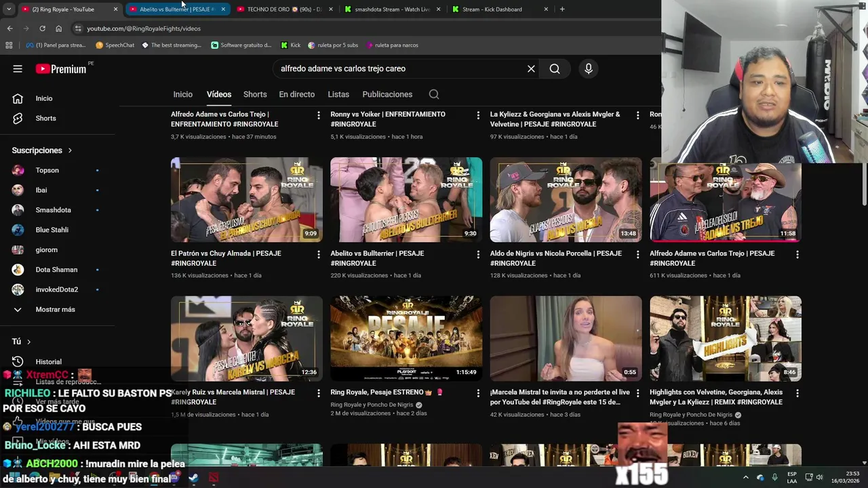The width and height of the screenshot is (868, 488).
Task: Open a new browser tab
Action: (x=562, y=9)
